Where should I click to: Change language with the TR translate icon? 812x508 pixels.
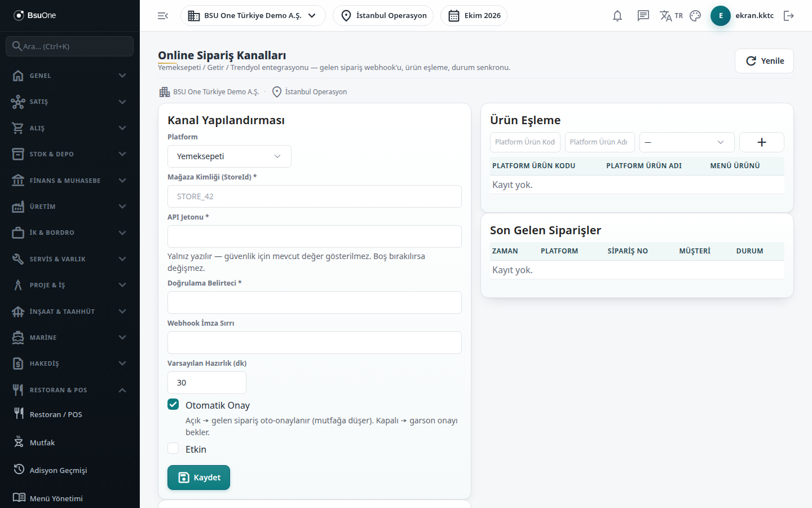click(x=671, y=16)
